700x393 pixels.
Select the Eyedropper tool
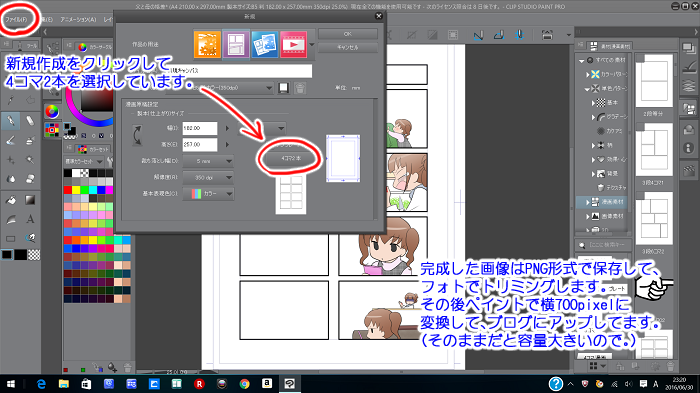pyautogui.click(x=10, y=100)
